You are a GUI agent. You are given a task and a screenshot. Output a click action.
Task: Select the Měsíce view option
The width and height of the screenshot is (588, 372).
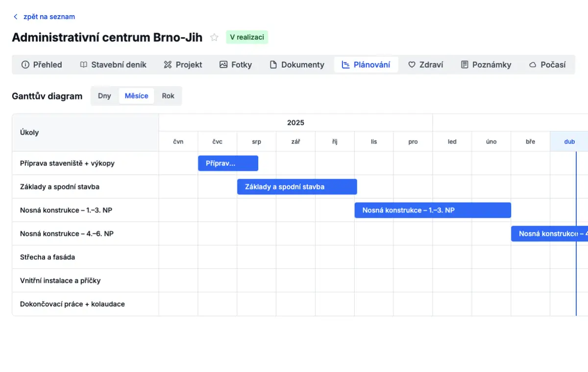click(136, 96)
